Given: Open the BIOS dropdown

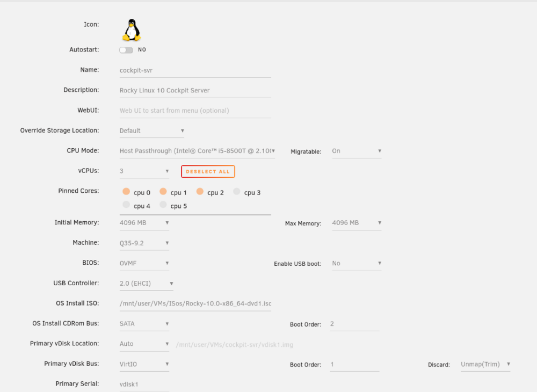Looking at the screenshot, I should pyautogui.click(x=144, y=263).
